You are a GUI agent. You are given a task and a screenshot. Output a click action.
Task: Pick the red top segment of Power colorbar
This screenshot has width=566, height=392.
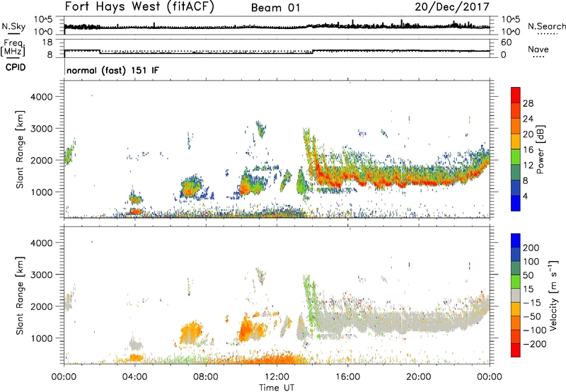[x=516, y=95]
